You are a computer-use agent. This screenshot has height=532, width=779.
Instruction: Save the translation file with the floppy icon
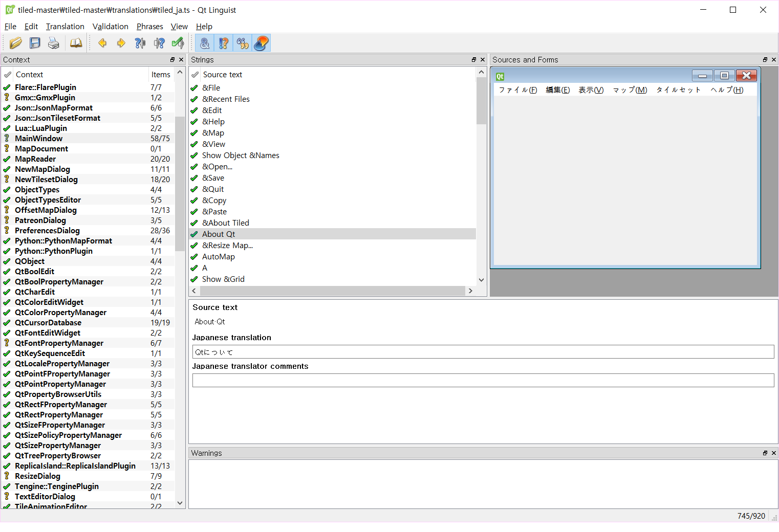(x=35, y=43)
